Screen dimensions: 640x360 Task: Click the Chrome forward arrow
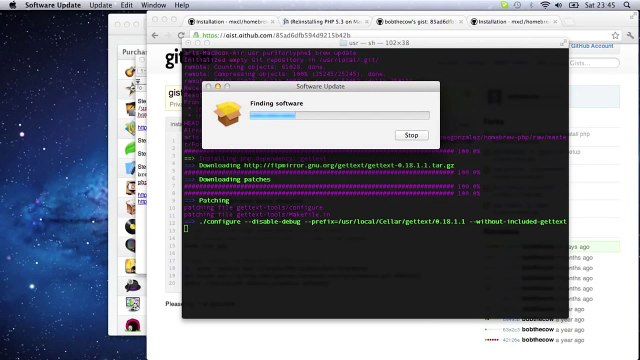click(x=168, y=35)
